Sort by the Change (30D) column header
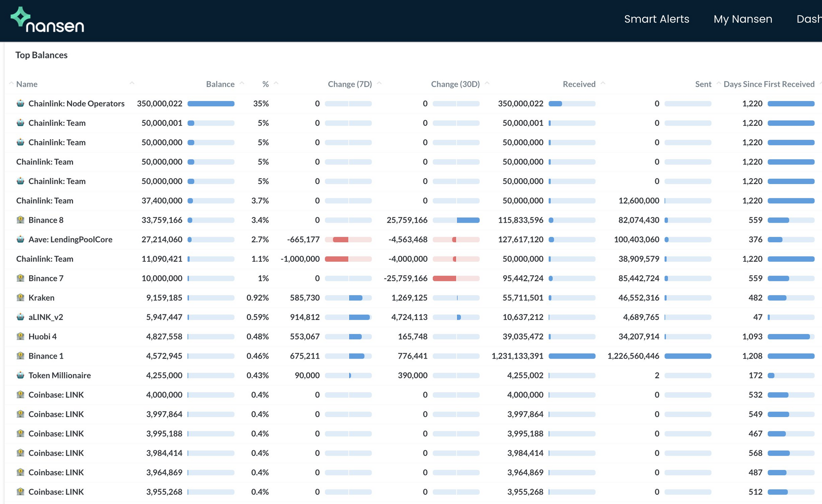Image resolution: width=822 pixels, height=504 pixels. tap(455, 84)
